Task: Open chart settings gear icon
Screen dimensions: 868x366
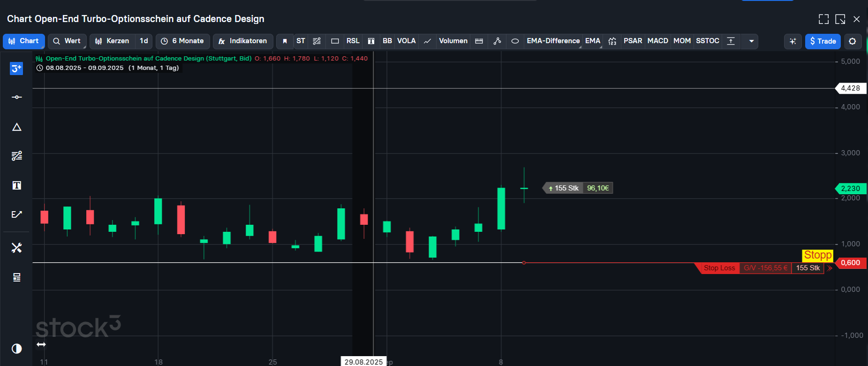Action: (x=853, y=41)
